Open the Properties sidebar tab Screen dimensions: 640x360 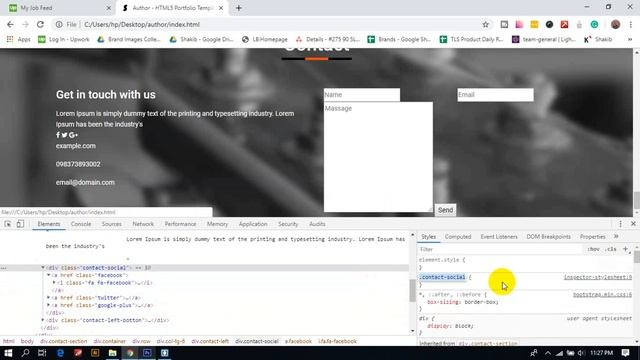click(593, 236)
